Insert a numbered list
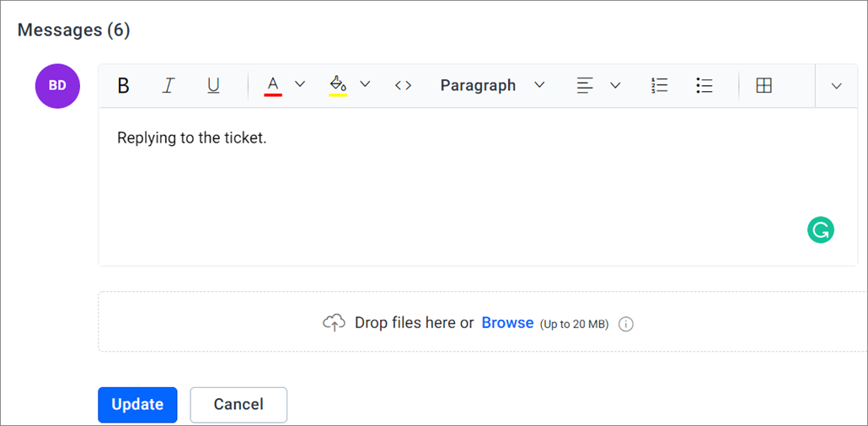 [x=660, y=85]
